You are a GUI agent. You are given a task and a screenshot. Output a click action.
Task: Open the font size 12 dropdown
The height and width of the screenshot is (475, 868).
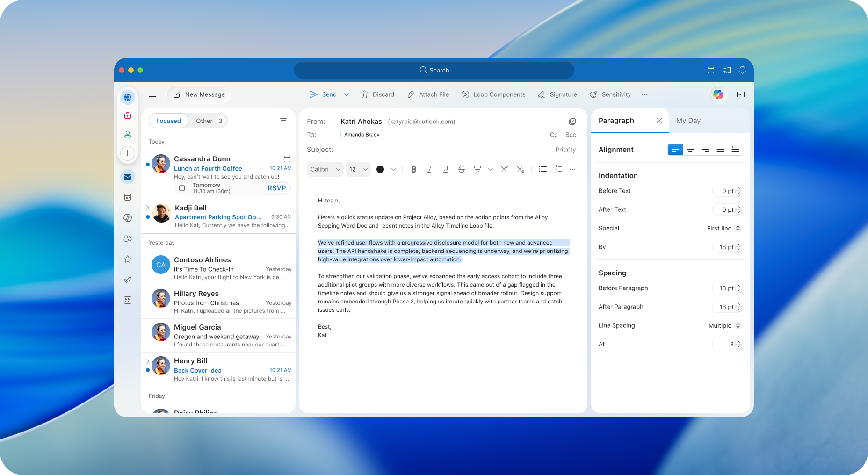(358, 169)
